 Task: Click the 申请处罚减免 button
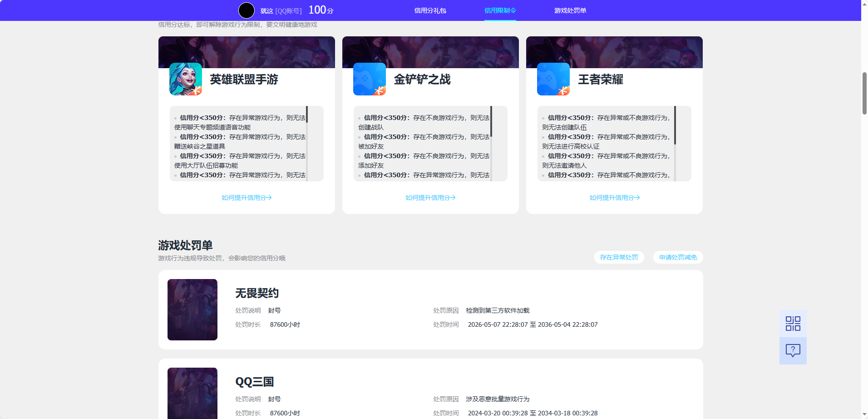(x=678, y=257)
